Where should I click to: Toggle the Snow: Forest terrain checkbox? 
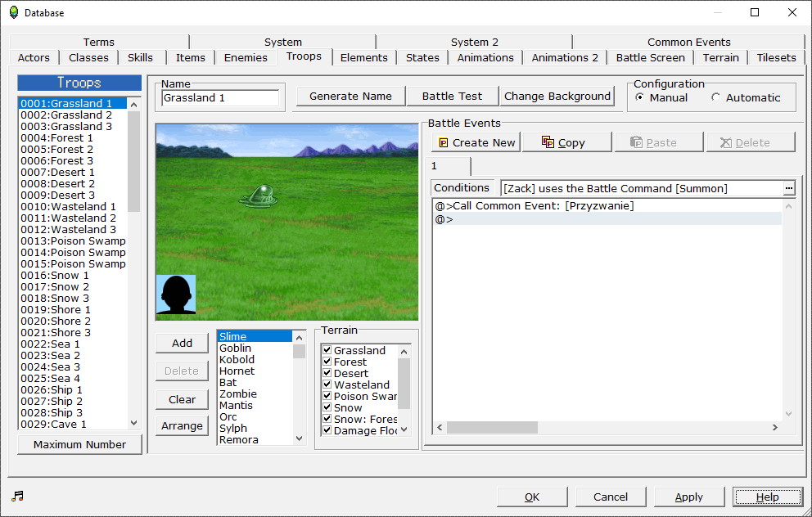click(327, 419)
